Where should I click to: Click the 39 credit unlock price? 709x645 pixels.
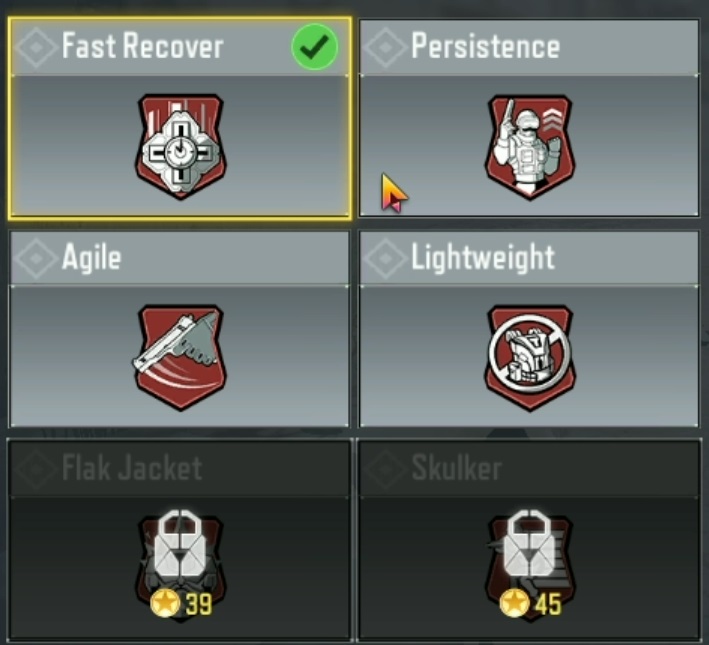point(199,604)
